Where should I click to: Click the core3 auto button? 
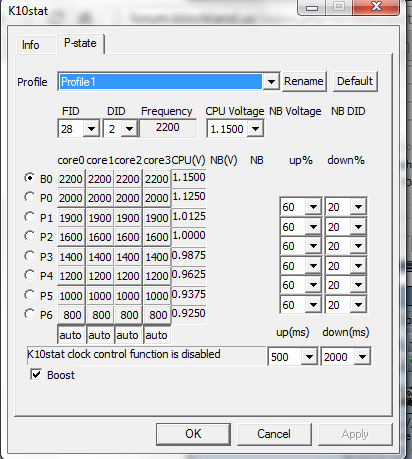(x=156, y=334)
